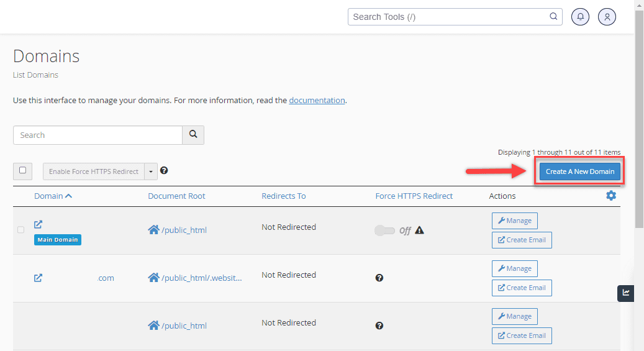Screen dimensions: 644x351
Task: Open help icon in the third domain row
Action: click(x=379, y=326)
